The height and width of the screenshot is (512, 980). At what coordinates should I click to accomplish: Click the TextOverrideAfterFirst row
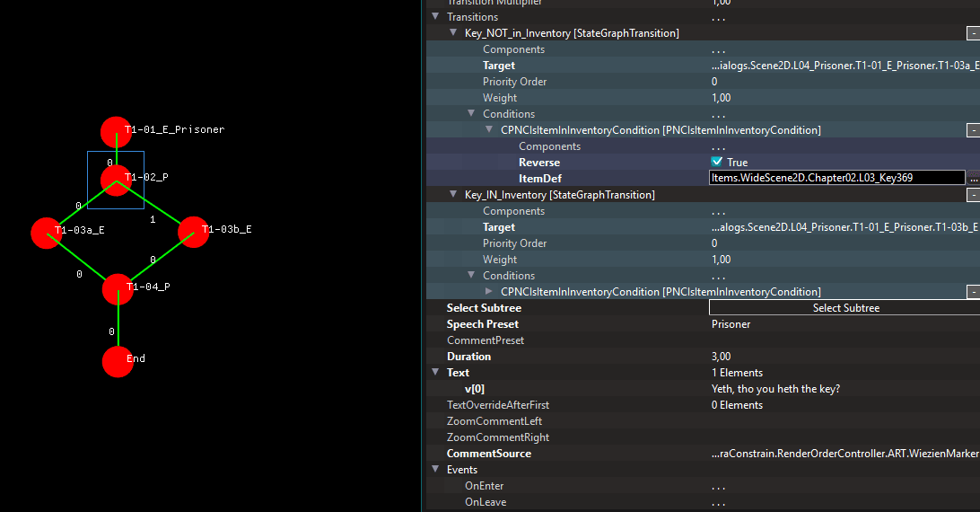[703, 405]
